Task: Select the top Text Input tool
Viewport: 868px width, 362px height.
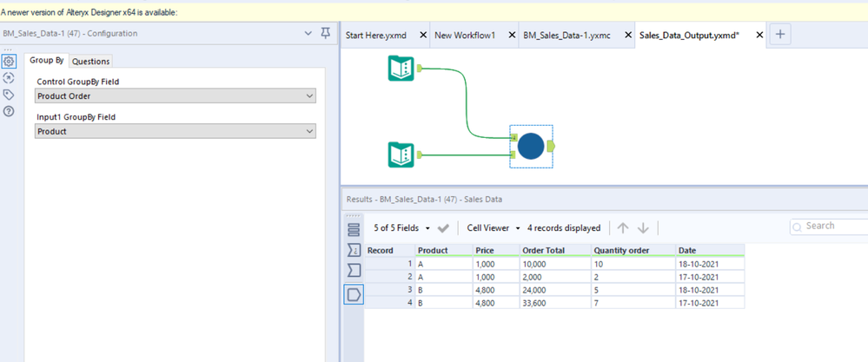Action: 401,68
